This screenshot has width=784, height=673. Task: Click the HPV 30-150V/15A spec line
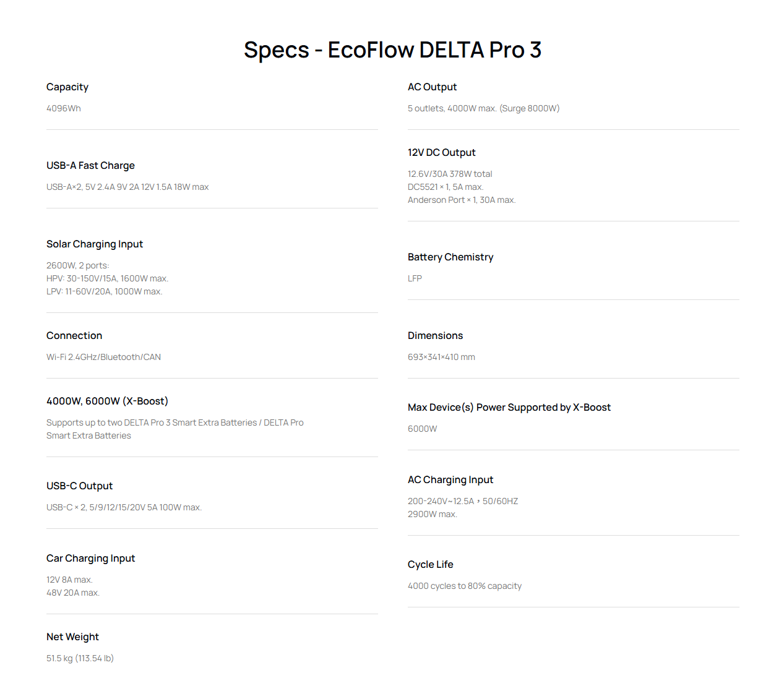(107, 278)
